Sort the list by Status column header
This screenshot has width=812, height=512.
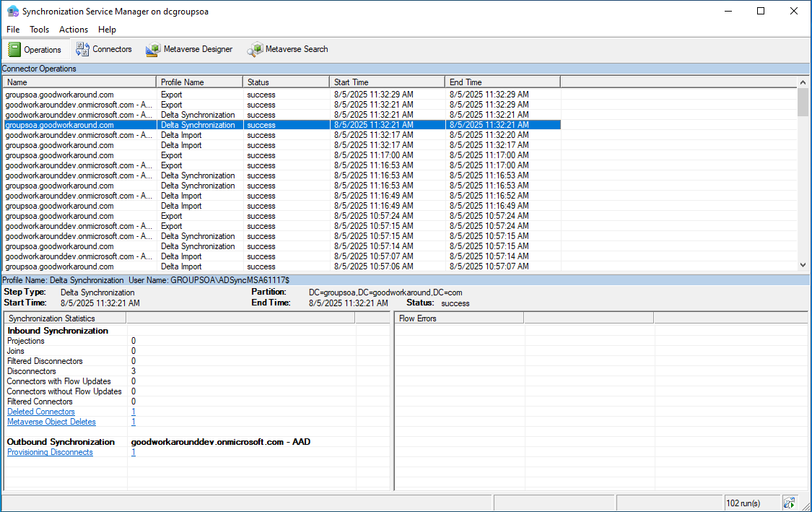point(286,82)
